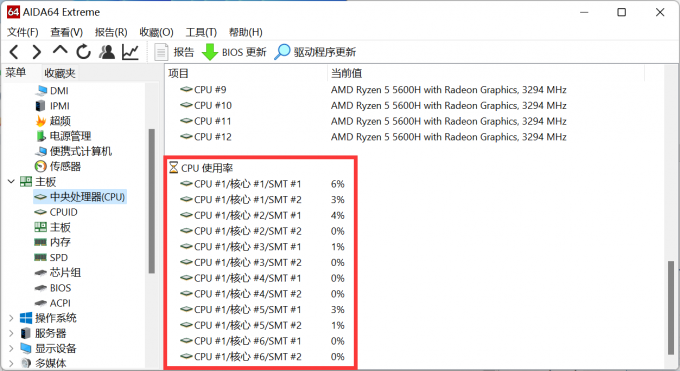Select 电源管理 in the tree
This screenshot has width=680, height=371.
click(x=63, y=136)
